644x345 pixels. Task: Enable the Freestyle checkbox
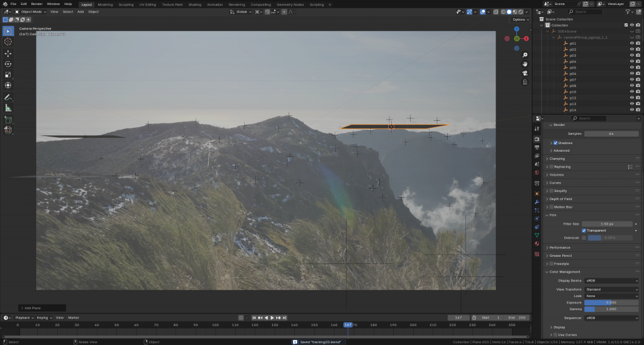(x=551, y=264)
